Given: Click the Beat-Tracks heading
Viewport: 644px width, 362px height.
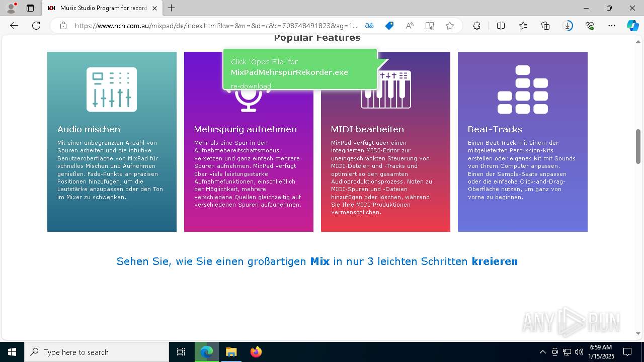Looking at the screenshot, I should click(x=495, y=129).
